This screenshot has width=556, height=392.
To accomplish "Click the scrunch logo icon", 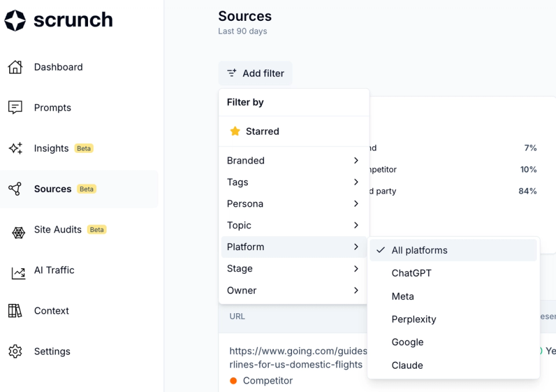I will coord(15,20).
